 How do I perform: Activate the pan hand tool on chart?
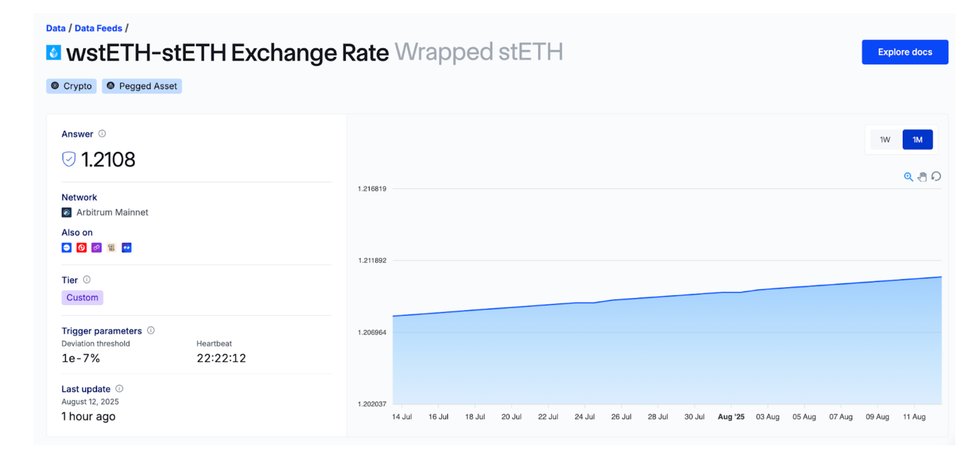pyautogui.click(x=922, y=177)
